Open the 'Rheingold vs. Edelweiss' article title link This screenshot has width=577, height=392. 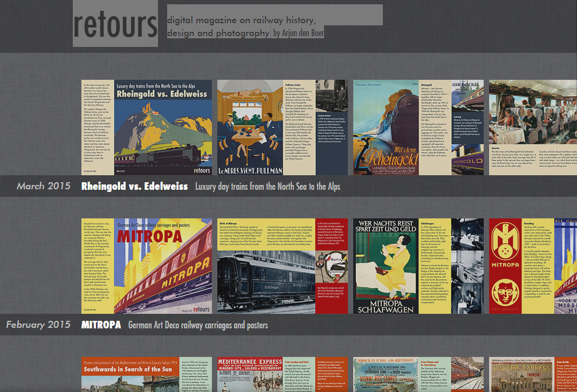pyautogui.click(x=135, y=186)
